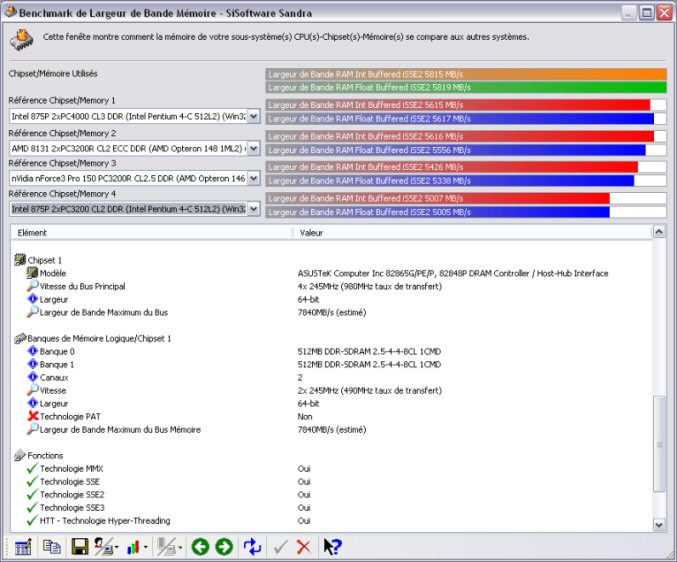
Task: Click the memory chip icon in header
Action: [22, 40]
